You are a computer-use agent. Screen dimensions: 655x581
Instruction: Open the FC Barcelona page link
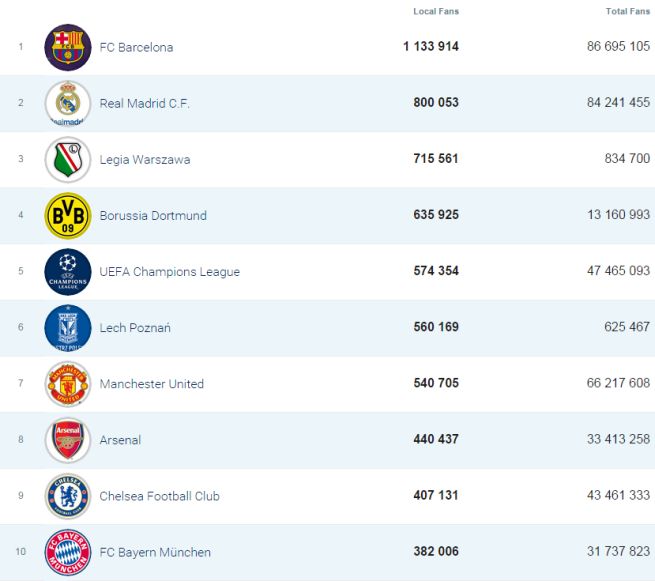136,47
